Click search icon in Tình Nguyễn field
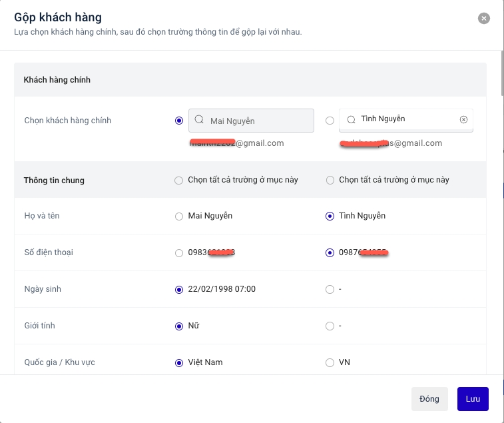The image size is (504, 423). tap(350, 119)
